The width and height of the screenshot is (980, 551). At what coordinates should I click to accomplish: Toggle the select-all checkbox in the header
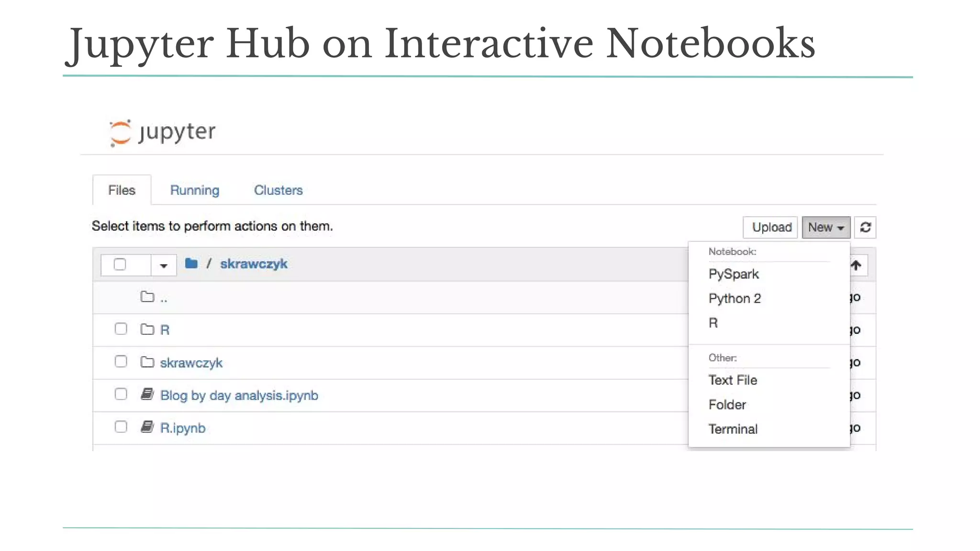tap(120, 264)
